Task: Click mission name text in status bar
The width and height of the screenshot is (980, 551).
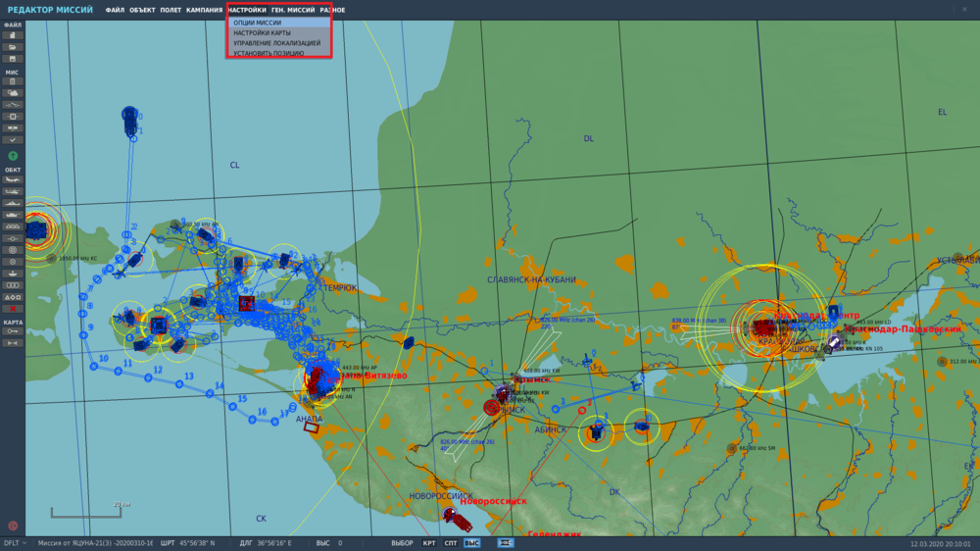Action: tap(95, 543)
